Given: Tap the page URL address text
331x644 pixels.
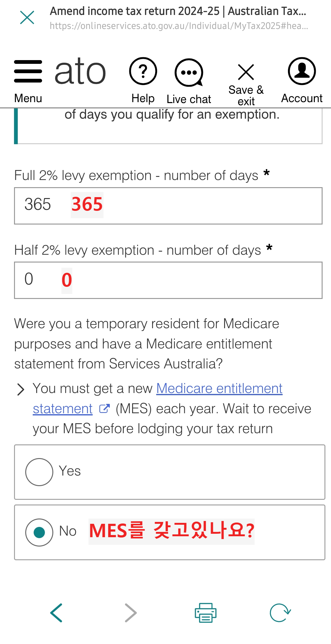Looking at the screenshot, I should point(179,26).
